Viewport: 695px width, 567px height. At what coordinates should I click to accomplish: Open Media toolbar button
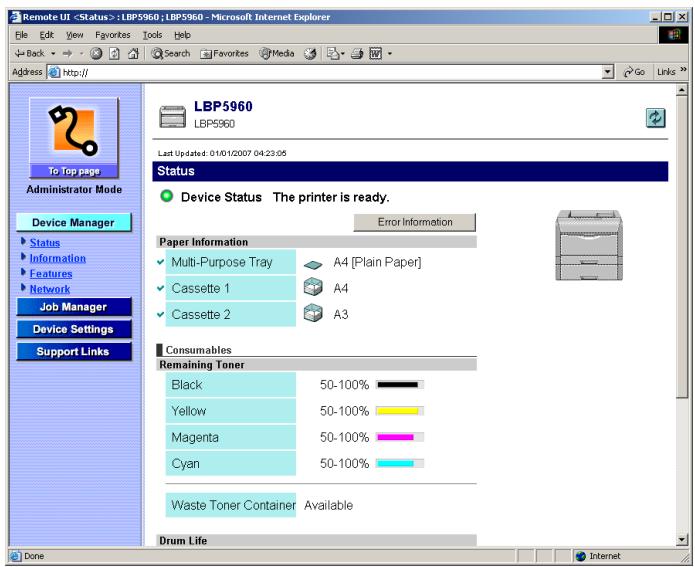(x=277, y=54)
